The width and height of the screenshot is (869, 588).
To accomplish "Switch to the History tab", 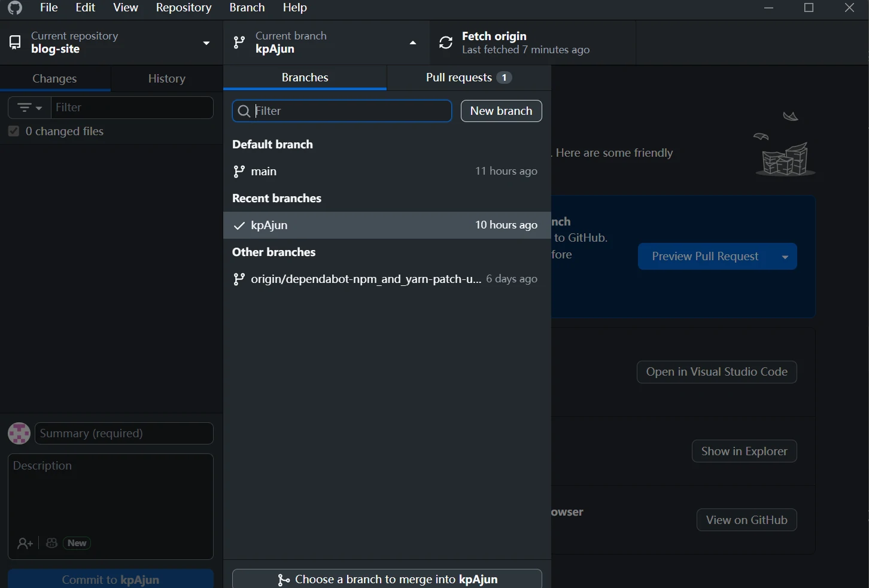I will coord(167,78).
